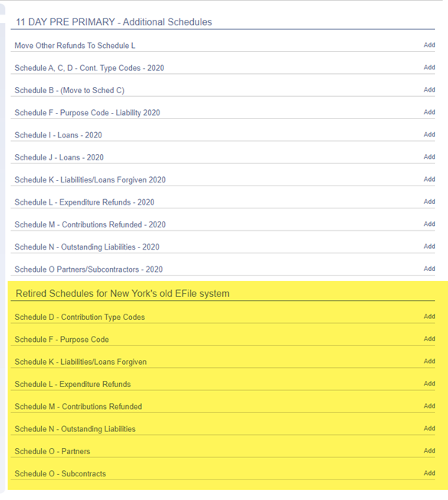Image resolution: width=448 pixels, height=500 pixels.
Task: Add Move Other Refunds To Schedule L
Action: click(429, 45)
